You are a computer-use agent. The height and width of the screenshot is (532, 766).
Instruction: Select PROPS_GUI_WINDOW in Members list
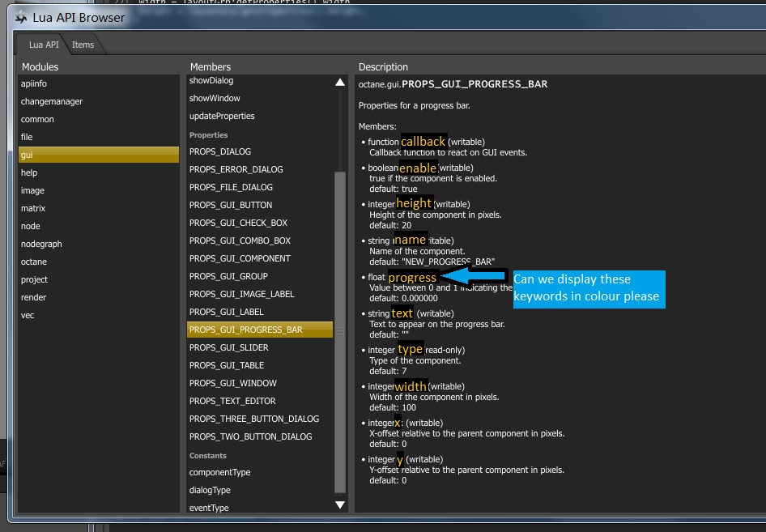coord(260,384)
